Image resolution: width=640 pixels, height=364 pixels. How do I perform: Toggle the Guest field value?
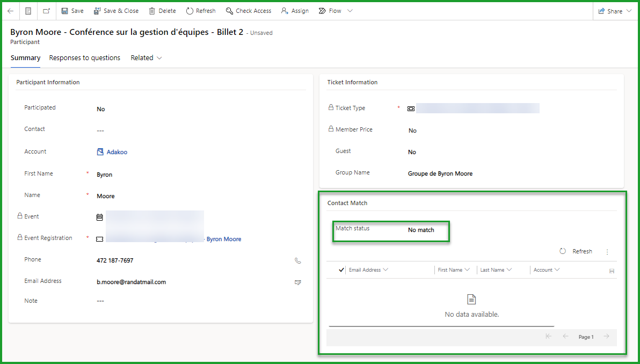coord(412,152)
